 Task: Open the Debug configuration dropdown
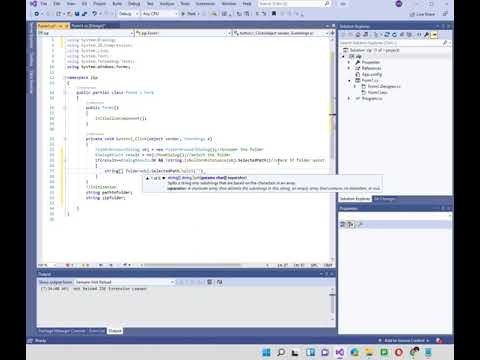pyautogui.click(x=128, y=14)
